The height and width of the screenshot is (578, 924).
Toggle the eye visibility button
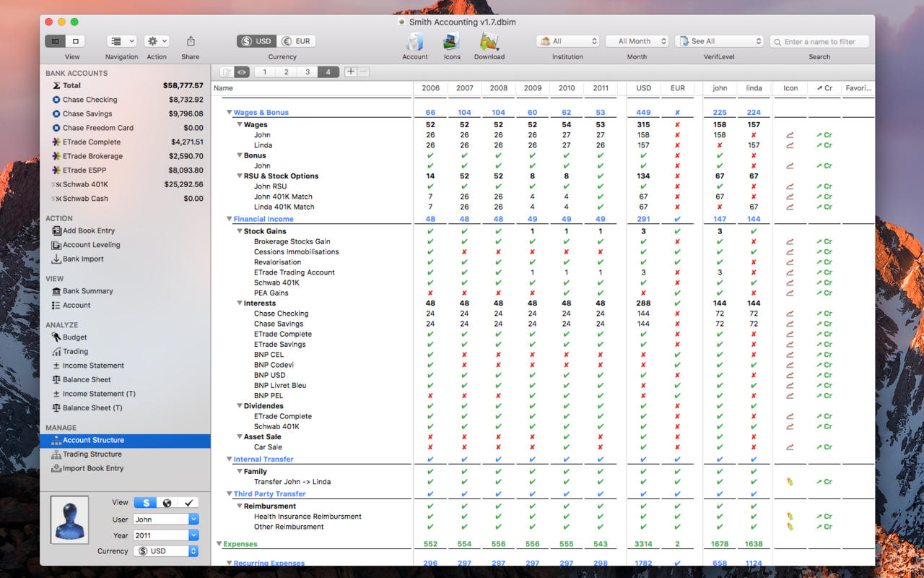[242, 72]
